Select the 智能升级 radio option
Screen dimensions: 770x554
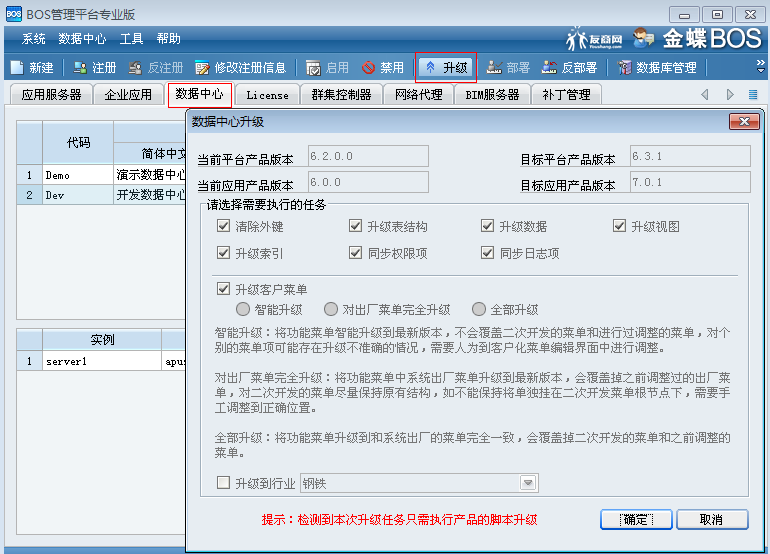pos(243,309)
